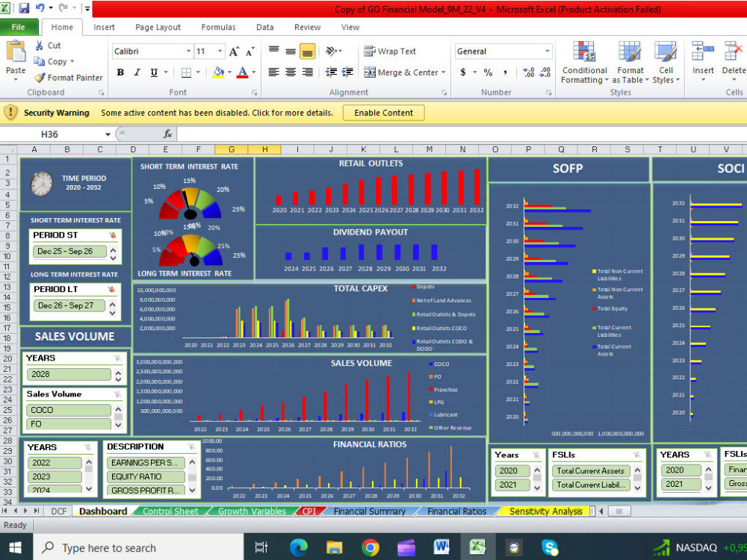Save the workbook from Quick Access Toolbar
This screenshot has width=747, height=560.
24,8
